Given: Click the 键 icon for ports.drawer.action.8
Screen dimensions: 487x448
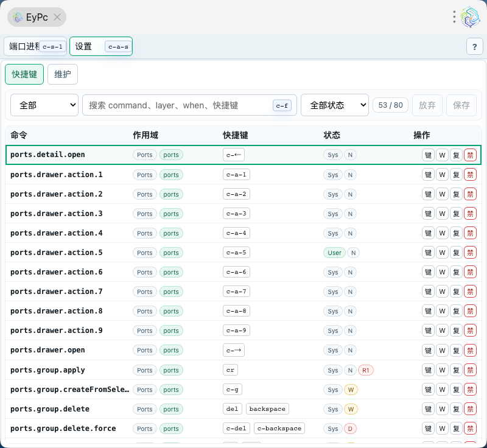Looking at the screenshot, I should click(428, 311).
